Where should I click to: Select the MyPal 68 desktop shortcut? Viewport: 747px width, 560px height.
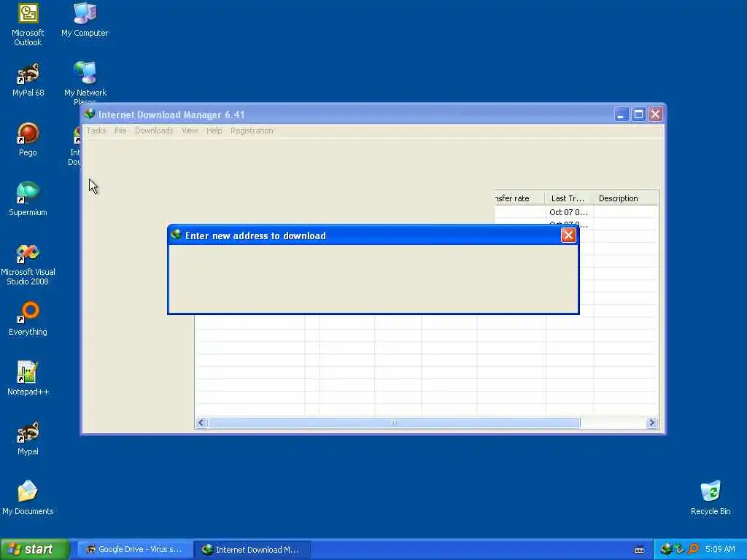point(28,80)
